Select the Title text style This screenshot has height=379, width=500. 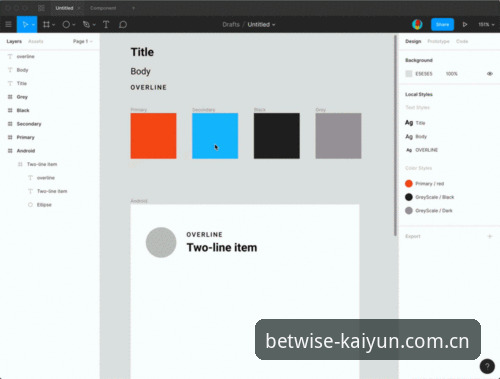(x=415, y=123)
